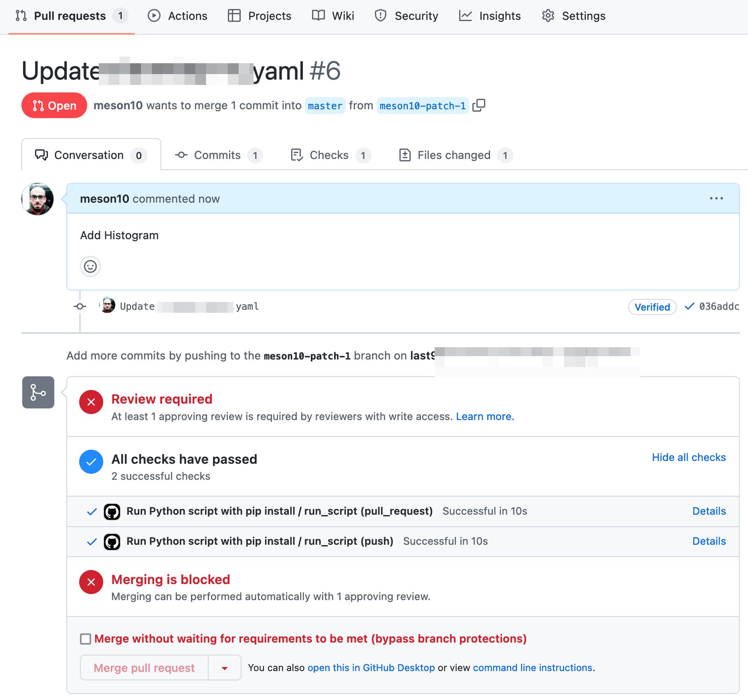Click the add reaction smiley icon

[x=90, y=266]
